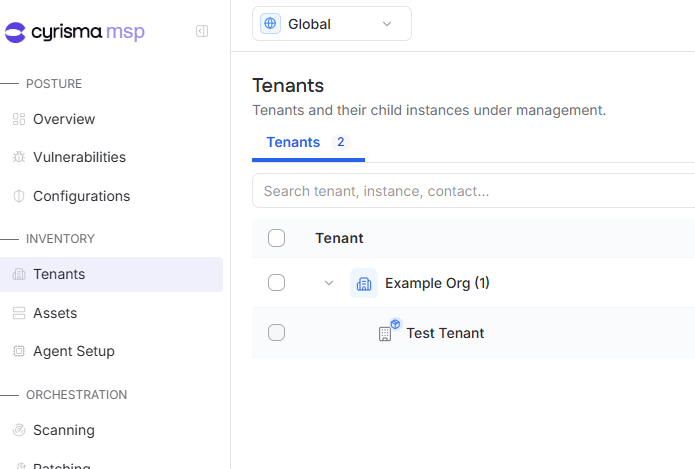Viewport: 695px width, 469px height.
Task: Click the Configurations shield icon
Action: [x=19, y=196]
